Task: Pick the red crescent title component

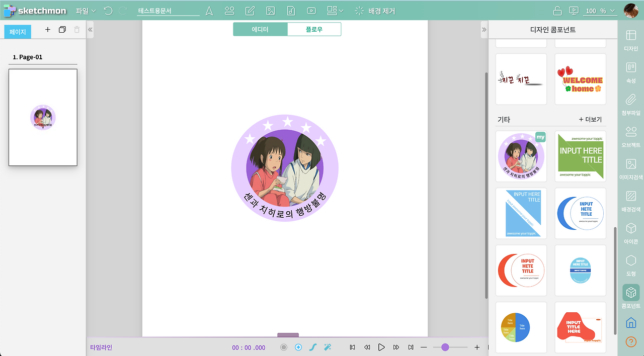Action: point(521,271)
